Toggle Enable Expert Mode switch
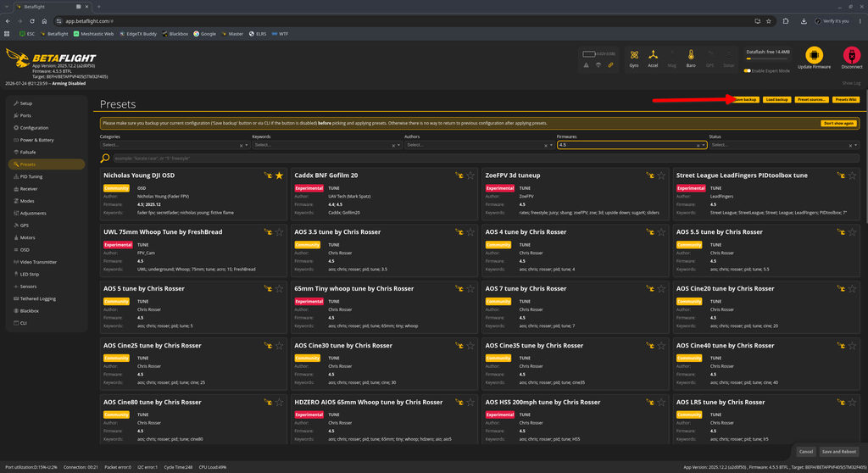Screen dimensions: 868x473 [748, 71]
